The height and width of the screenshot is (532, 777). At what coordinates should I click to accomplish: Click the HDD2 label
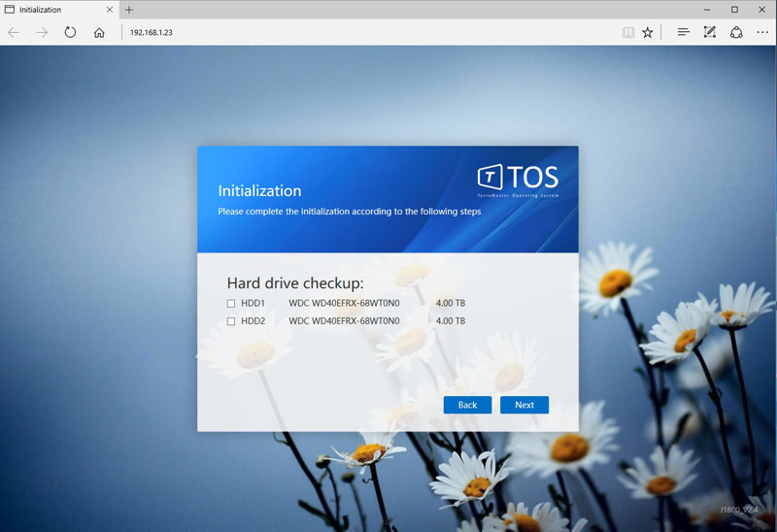click(x=253, y=321)
